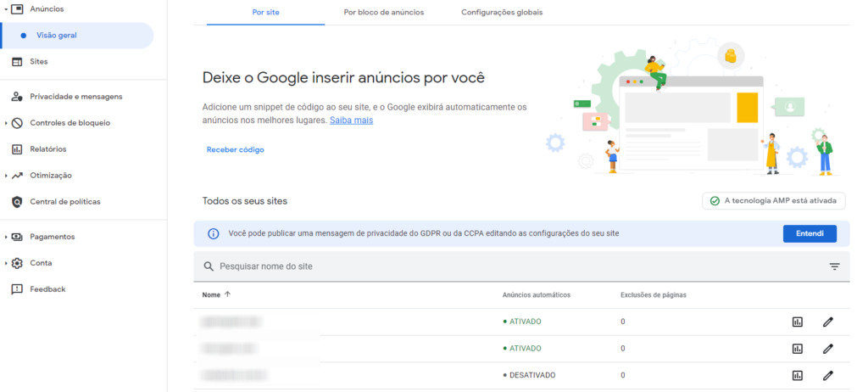
Task: Click the Feedback speech bubble icon
Action: point(17,289)
